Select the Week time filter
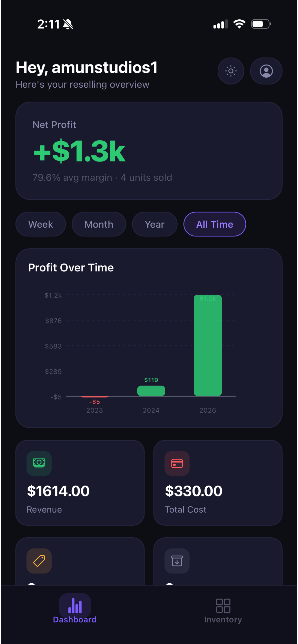The image size is (298, 644). (x=41, y=224)
